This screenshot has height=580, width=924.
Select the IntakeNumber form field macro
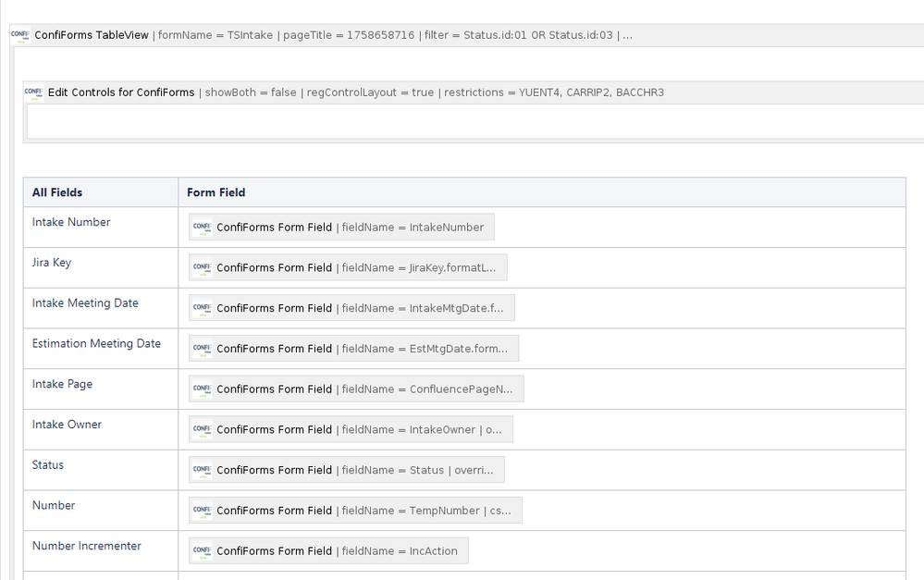[341, 227]
